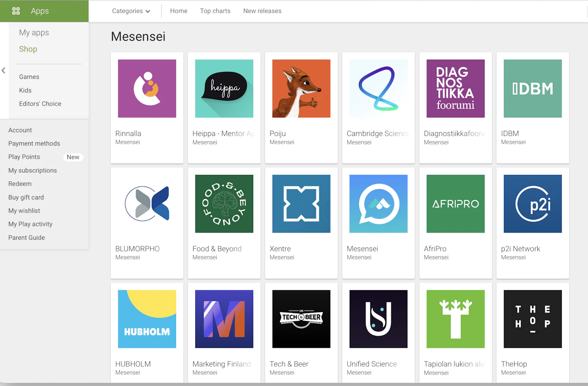588x386 pixels.
Task: Open the Cambridge Science app icon
Action: point(379,88)
